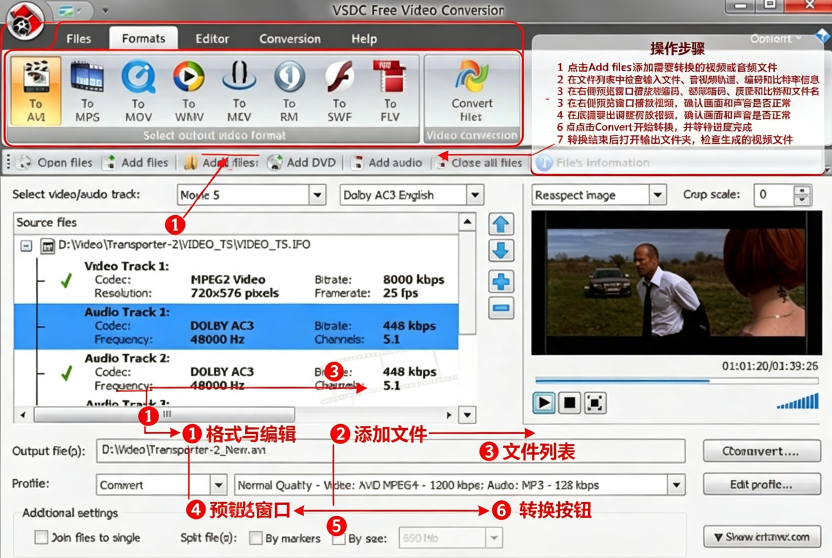Image resolution: width=832 pixels, height=558 pixels.
Task: Open the Files tab
Action: coord(79,39)
